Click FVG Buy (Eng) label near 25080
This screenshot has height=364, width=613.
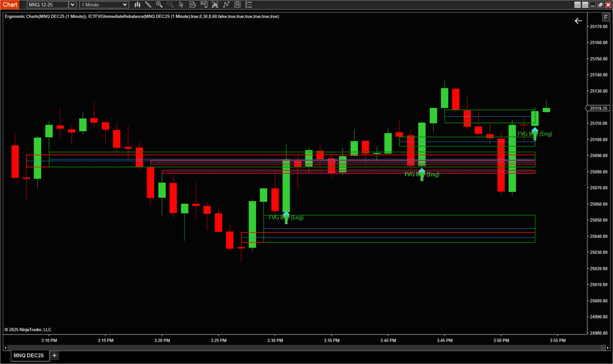point(421,175)
